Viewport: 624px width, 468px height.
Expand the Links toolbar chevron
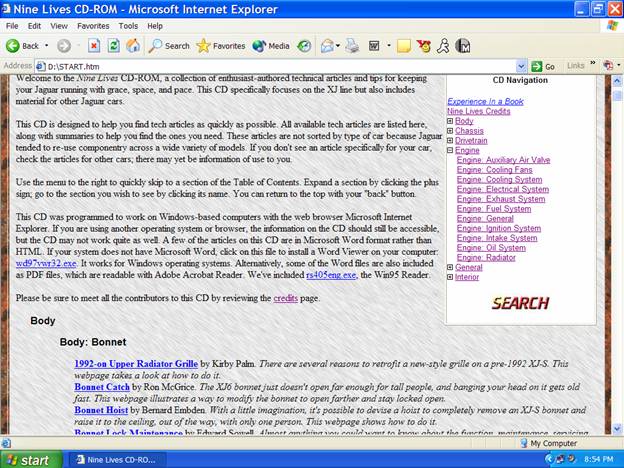pos(593,63)
